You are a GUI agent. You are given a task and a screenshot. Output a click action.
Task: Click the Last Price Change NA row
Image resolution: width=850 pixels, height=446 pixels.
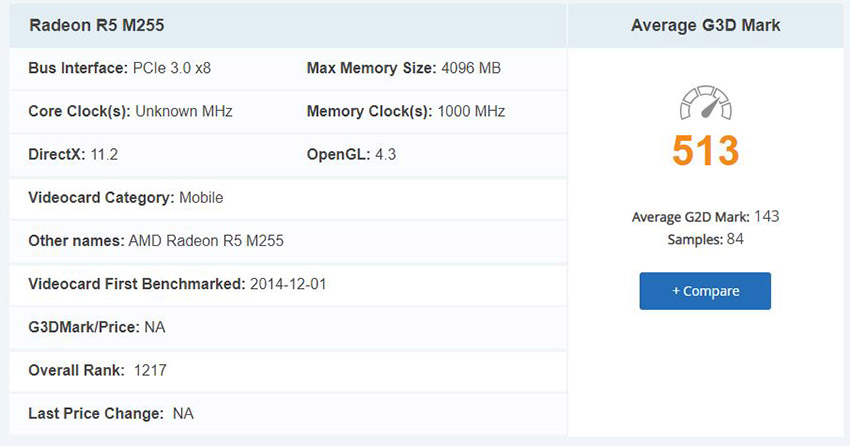click(x=288, y=413)
